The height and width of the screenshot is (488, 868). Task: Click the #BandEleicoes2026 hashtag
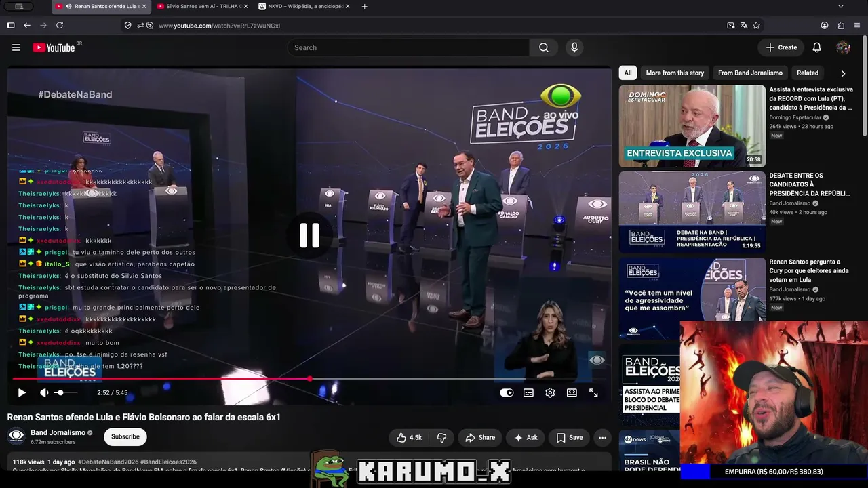[x=168, y=462]
